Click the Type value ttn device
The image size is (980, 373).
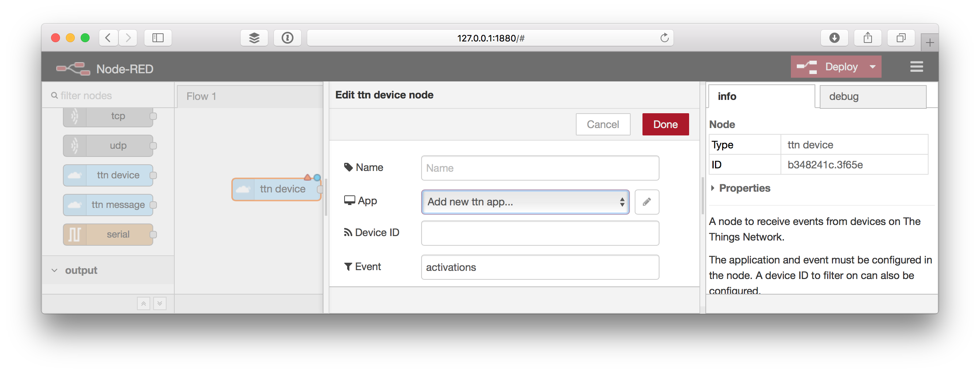coord(810,145)
